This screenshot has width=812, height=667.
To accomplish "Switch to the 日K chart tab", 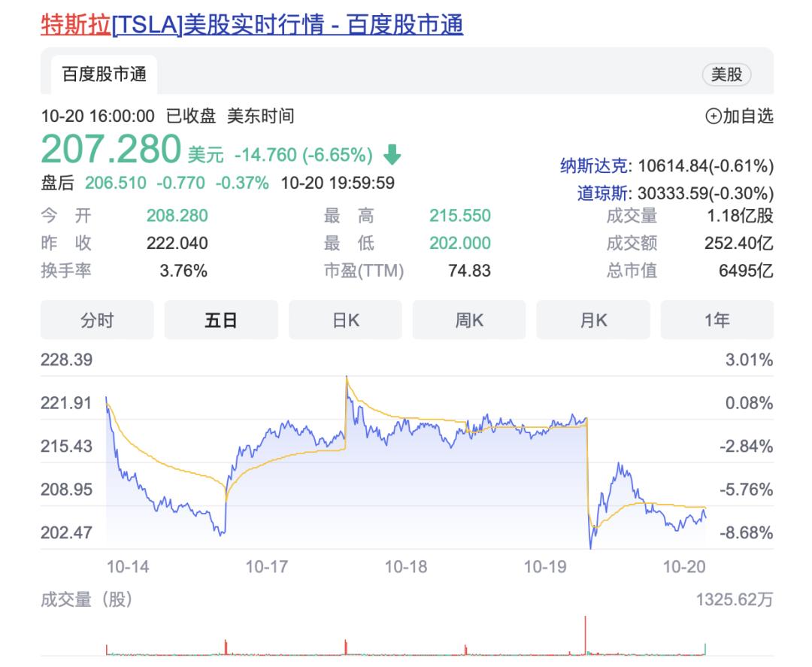I will point(345,320).
